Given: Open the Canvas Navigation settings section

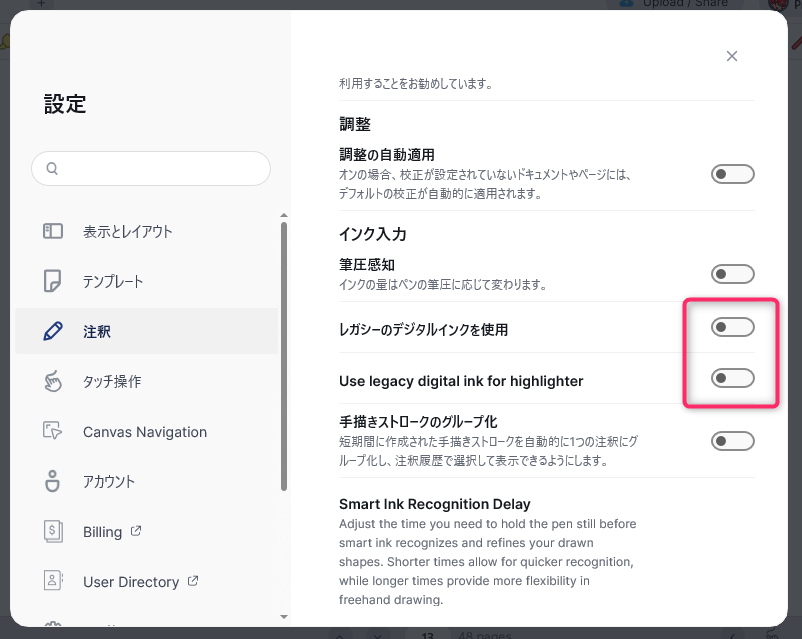Looking at the screenshot, I should (x=144, y=432).
